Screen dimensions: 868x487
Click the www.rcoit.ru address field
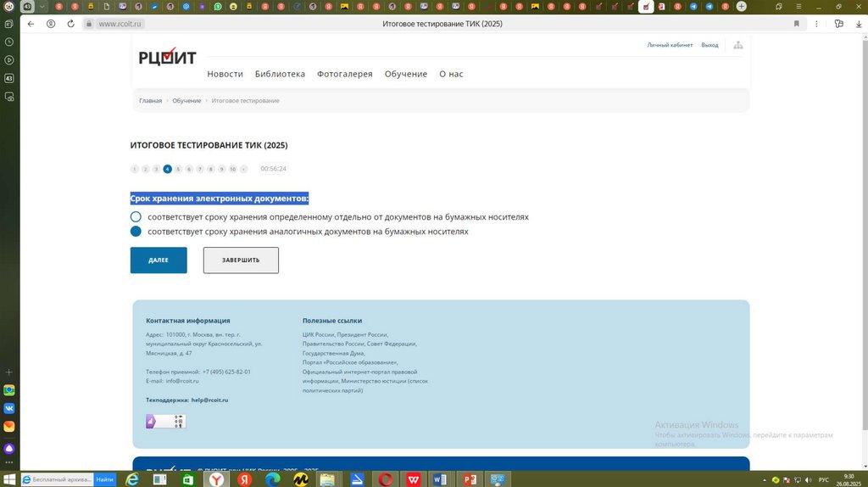point(120,24)
